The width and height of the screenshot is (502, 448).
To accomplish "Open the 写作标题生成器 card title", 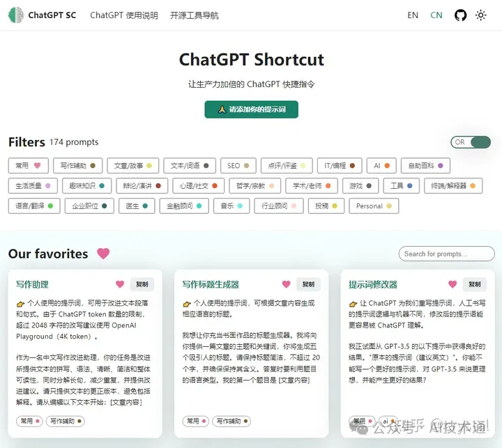I will click(x=211, y=284).
